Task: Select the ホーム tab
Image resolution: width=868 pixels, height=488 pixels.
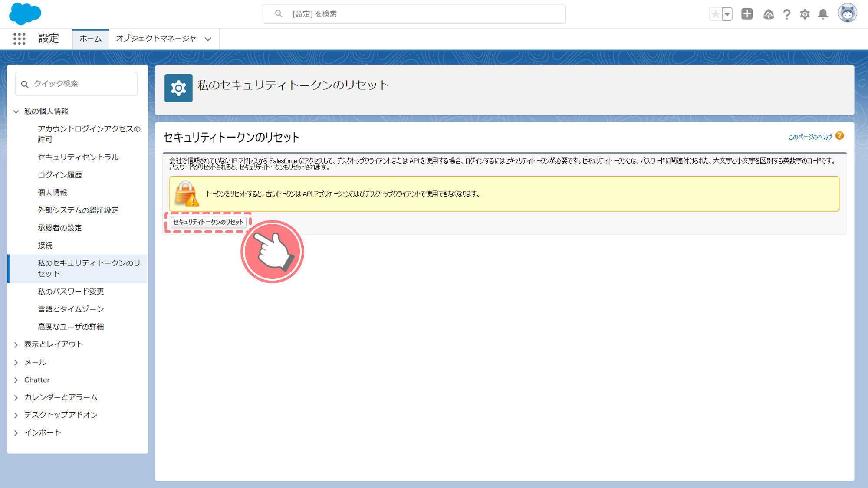Action: pyautogui.click(x=90, y=39)
